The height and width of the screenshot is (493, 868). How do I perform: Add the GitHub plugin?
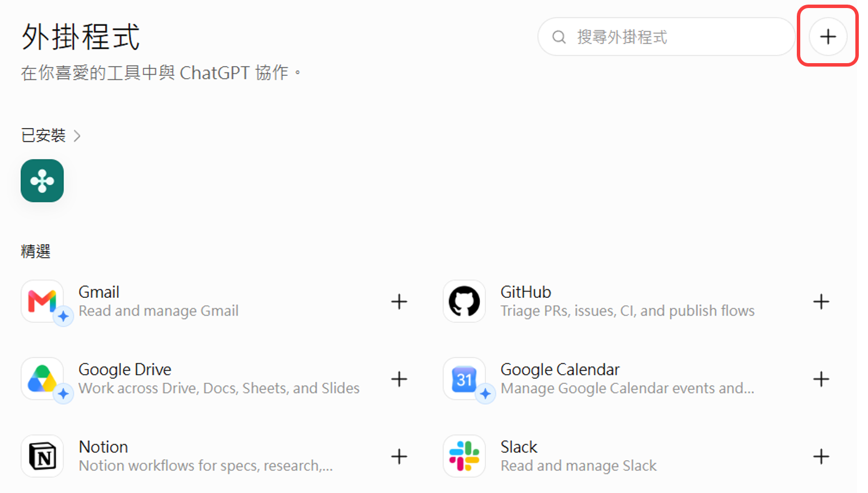[x=821, y=301]
